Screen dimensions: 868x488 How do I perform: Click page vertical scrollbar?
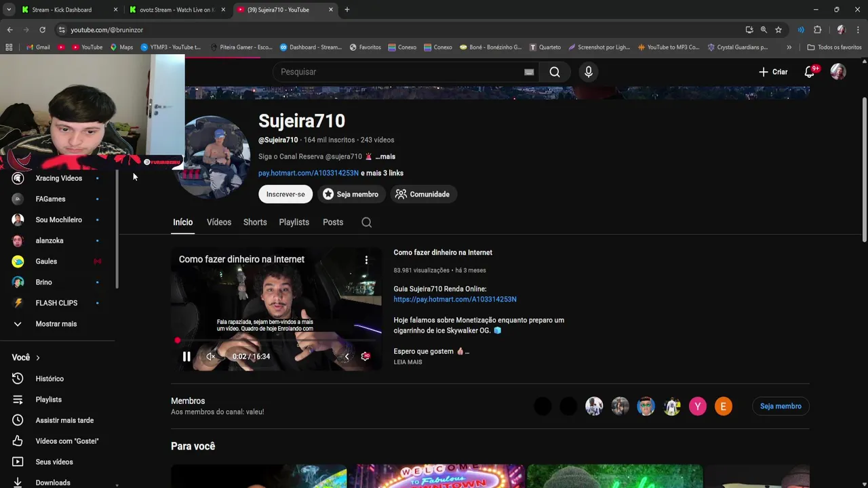pos(864,169)
